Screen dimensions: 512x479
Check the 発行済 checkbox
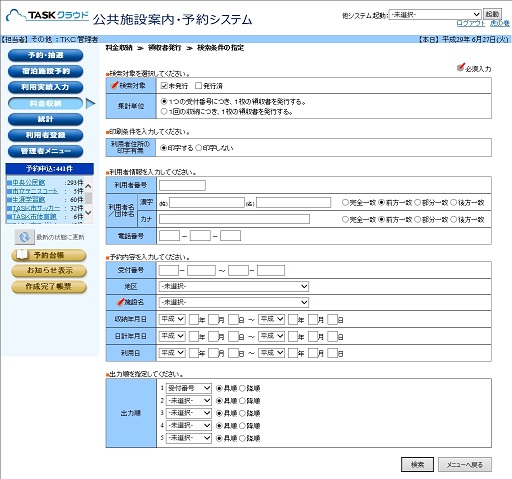pos(198,86)
